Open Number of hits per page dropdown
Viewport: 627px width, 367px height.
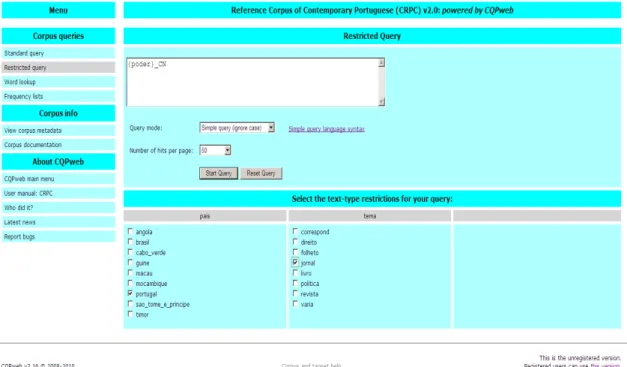tap(215, 150)
